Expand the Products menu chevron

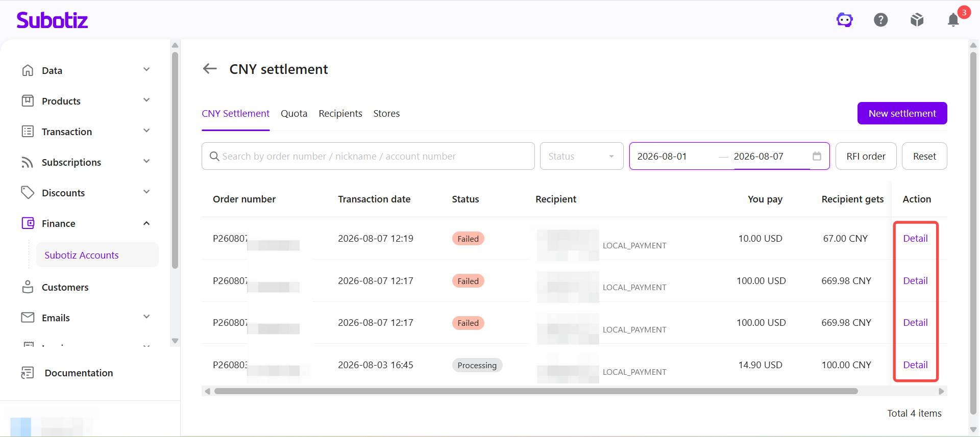tap(146, 100)
